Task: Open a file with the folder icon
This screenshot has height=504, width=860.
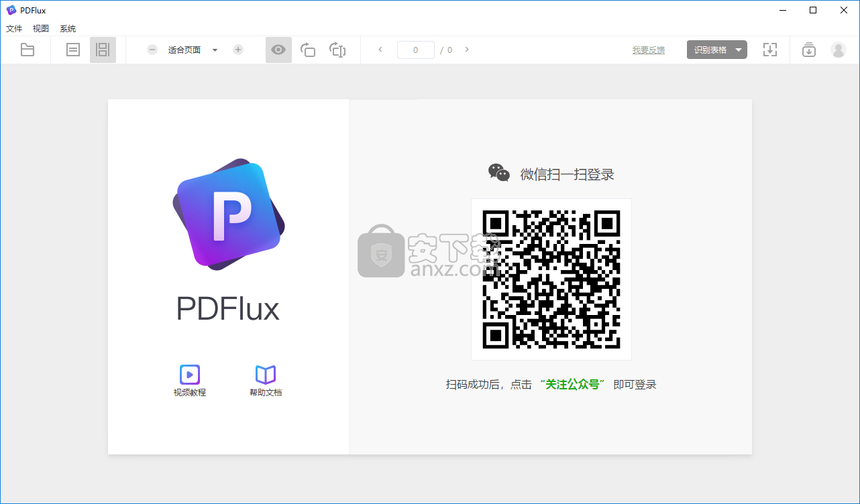Action: [x=28, y=50]
